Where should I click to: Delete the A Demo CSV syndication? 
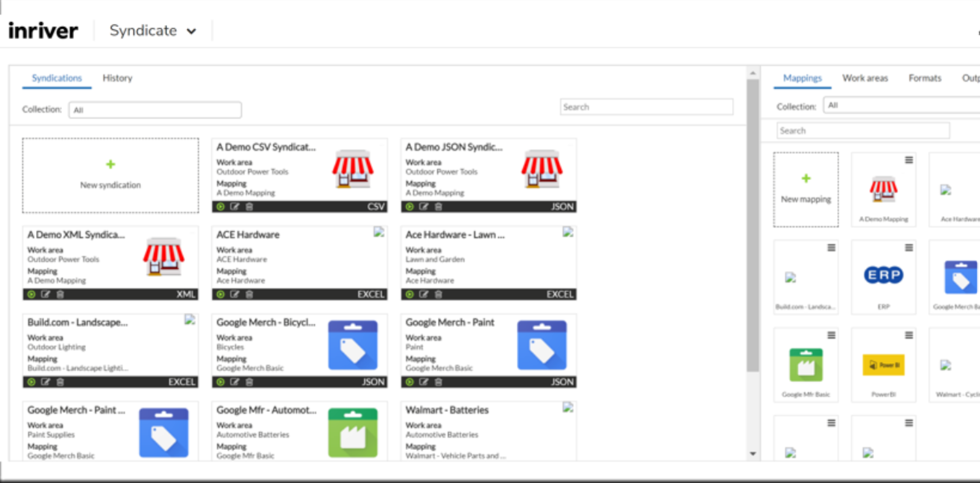click(x=249, y=207)
